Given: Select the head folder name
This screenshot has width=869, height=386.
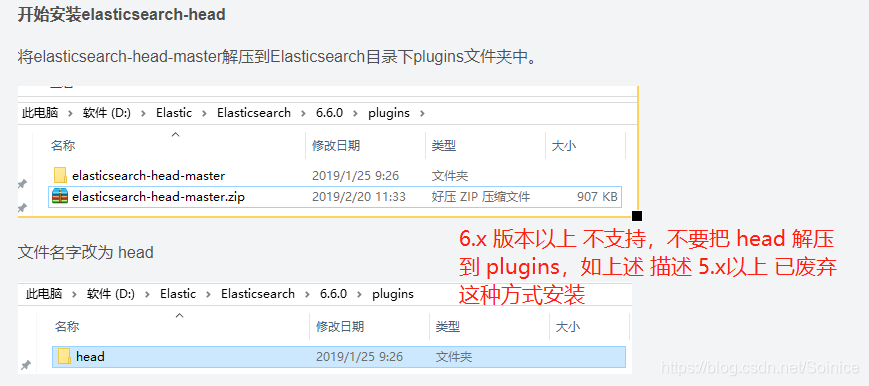Looking at the screenshot, I should 90,357.
